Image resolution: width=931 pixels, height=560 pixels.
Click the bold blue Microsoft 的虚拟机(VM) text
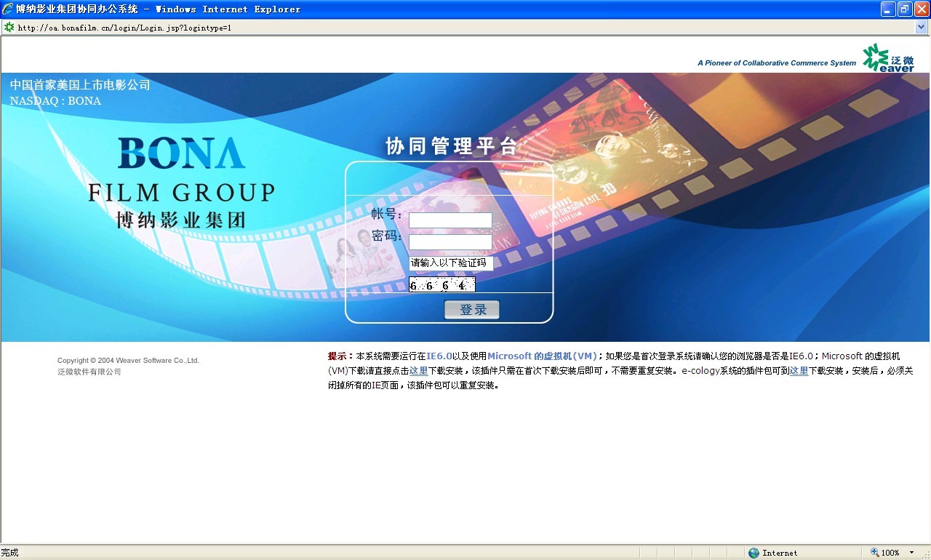542,356
